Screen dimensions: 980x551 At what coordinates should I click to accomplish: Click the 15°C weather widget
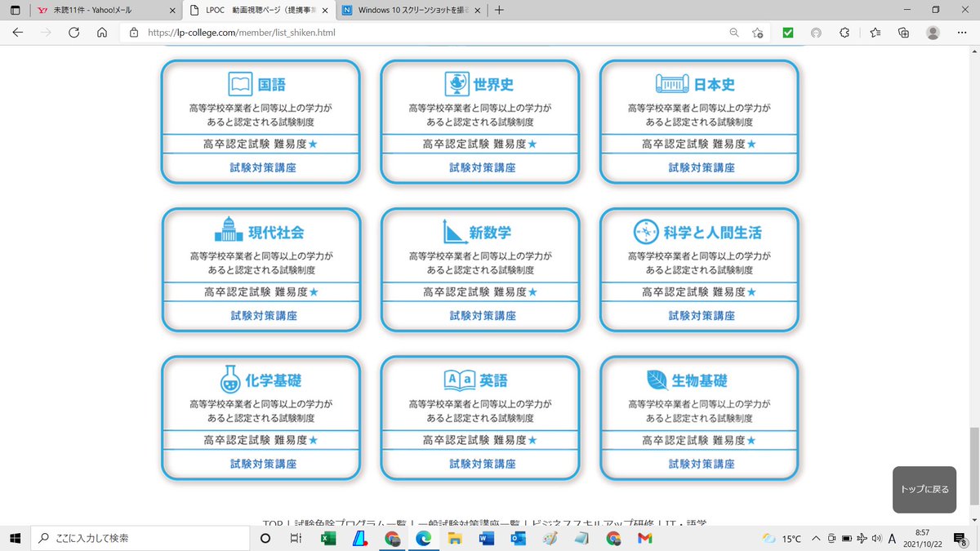tap(782, 538)
